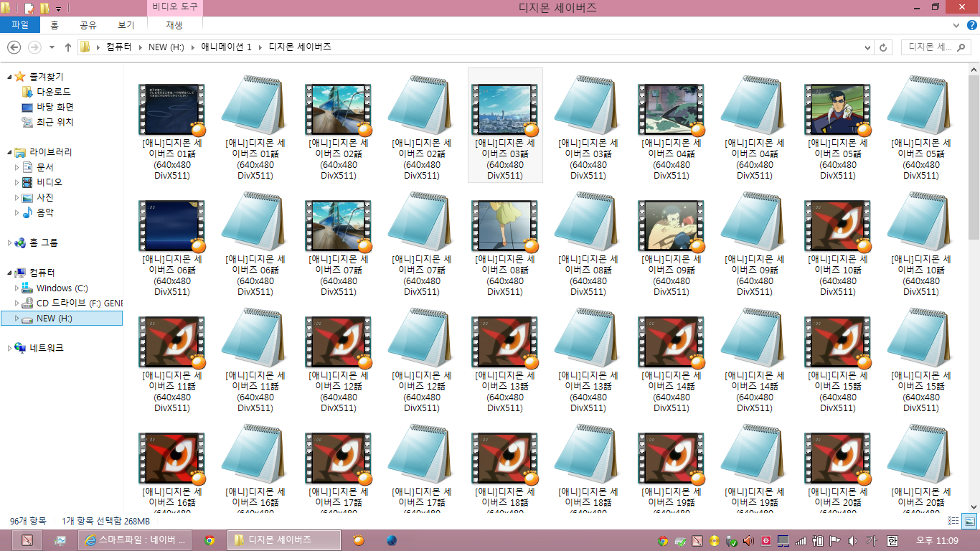Switch to details view in status bar
Image resolution: width=980 pixels, height=551 pixels.
[x=953, y=521]
